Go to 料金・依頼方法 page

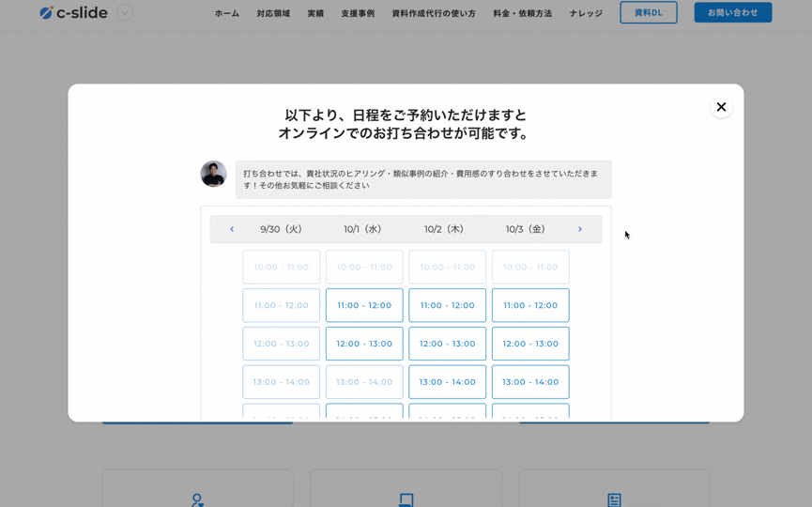[x=522, y=13]
